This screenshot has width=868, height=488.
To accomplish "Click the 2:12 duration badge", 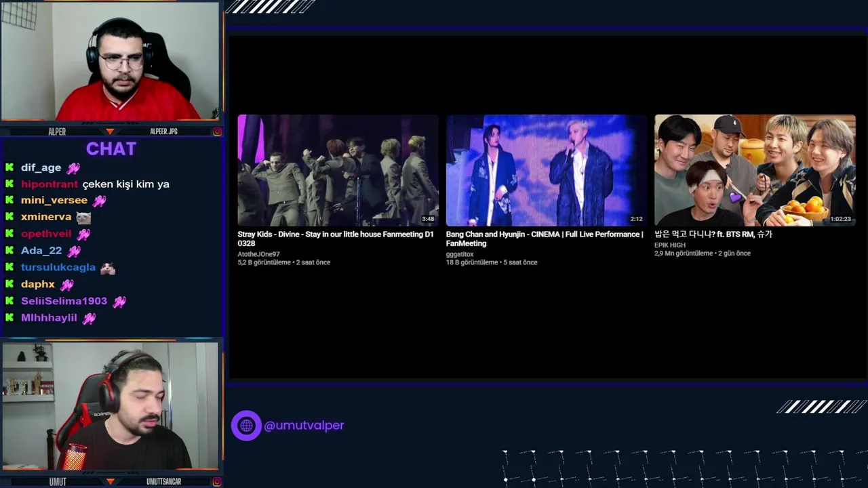I will (636, 219).
